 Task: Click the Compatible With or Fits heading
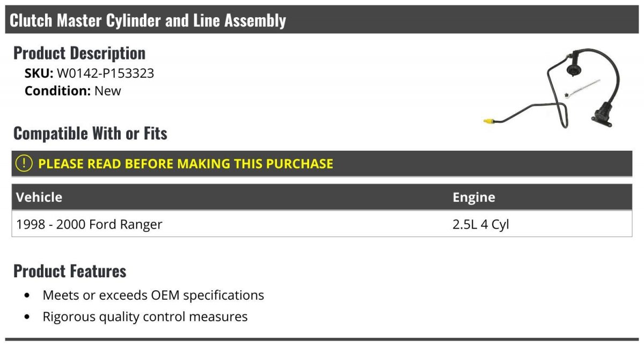click(x=90, y=133)
